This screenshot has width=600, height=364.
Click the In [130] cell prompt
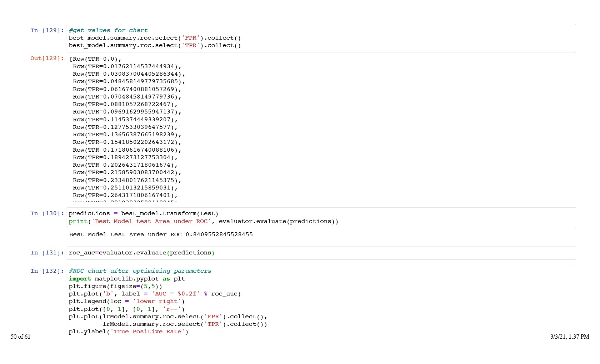[47, 213]
